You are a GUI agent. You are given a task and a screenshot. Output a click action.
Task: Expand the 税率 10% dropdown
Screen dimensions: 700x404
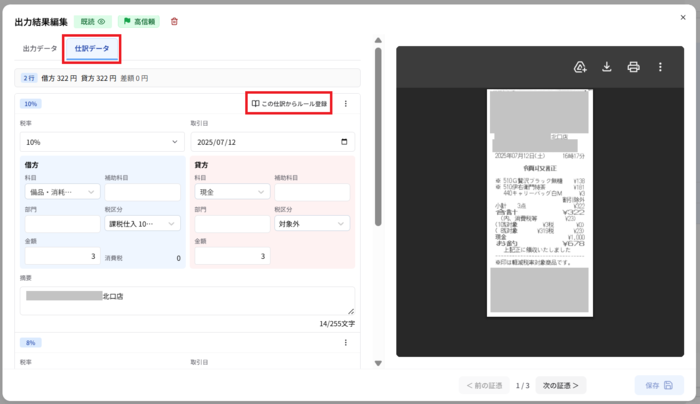pos(102,142)
